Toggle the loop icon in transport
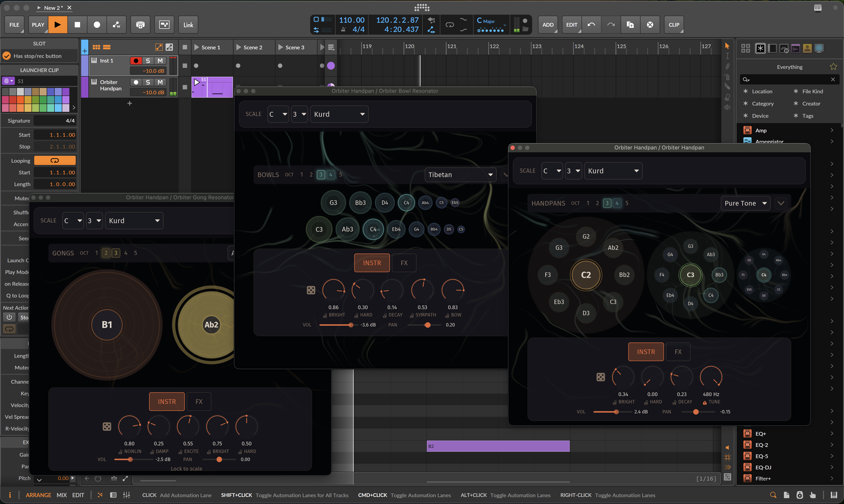Image resolution: width=844 pixels, height=504 pixels. 449,24
